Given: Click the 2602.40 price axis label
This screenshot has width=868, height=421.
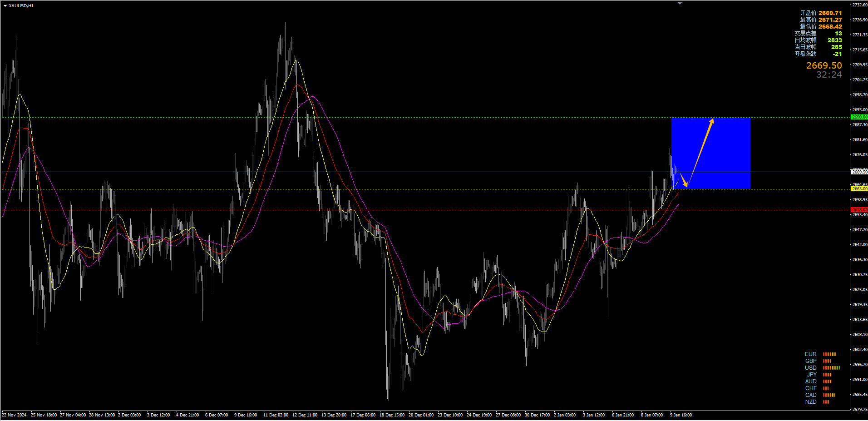Looking at the screenshot, I should 860,350.
